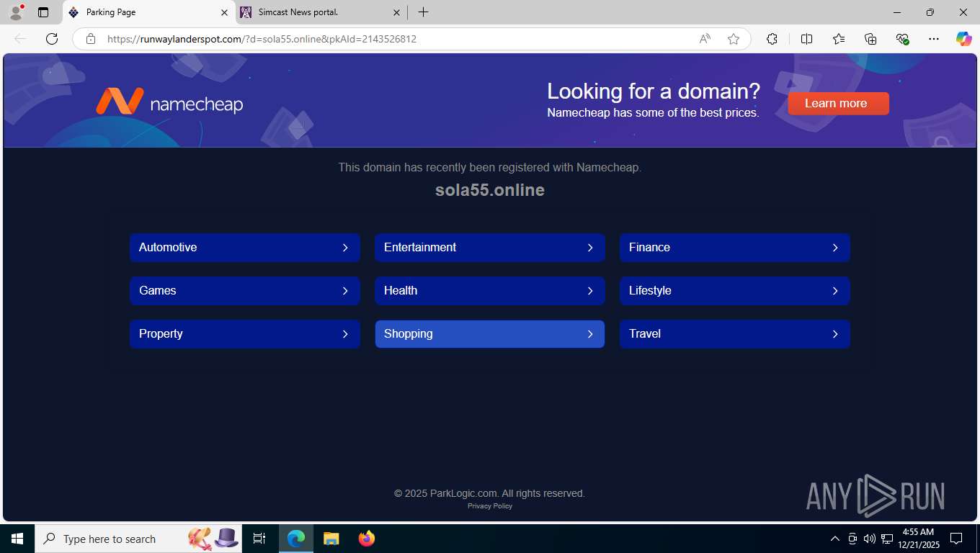Open the Windows Start menu

[x=17, y=539]
